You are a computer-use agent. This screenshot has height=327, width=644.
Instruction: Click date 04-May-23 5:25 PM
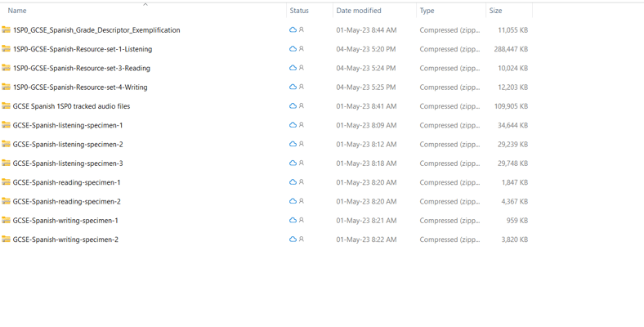click(366, 87)
